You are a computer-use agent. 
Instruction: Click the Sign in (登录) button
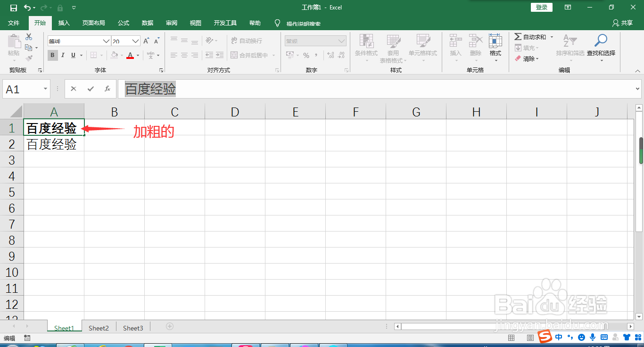coord(542,7)
